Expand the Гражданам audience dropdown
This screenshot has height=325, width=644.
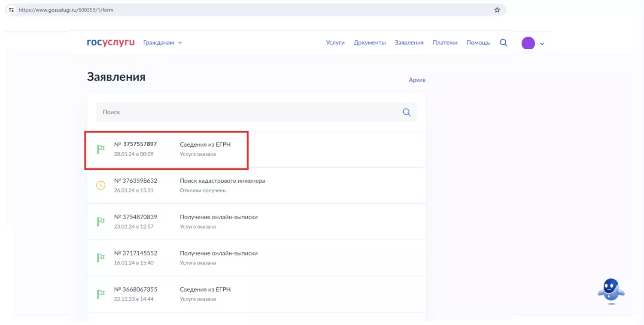pyautogui.click(x=163, y=42)
